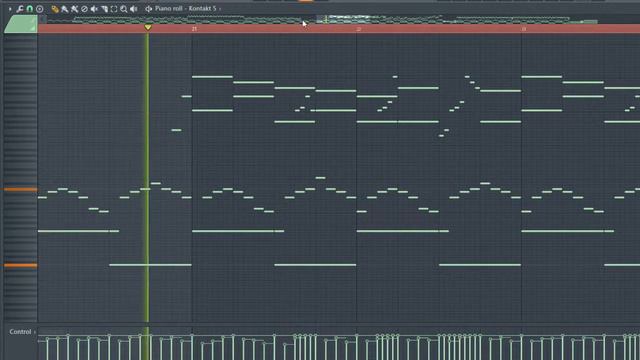The width and height of the screenshot is (640, 360).
Task: Select the Paint brush tool
Action: pos(64,9)
